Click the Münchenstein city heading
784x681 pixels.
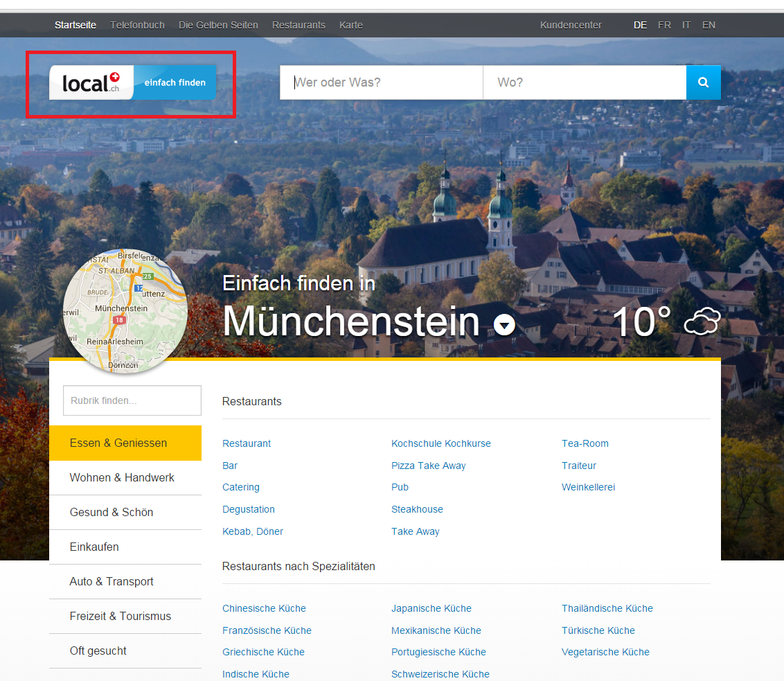tap(351, 321)
